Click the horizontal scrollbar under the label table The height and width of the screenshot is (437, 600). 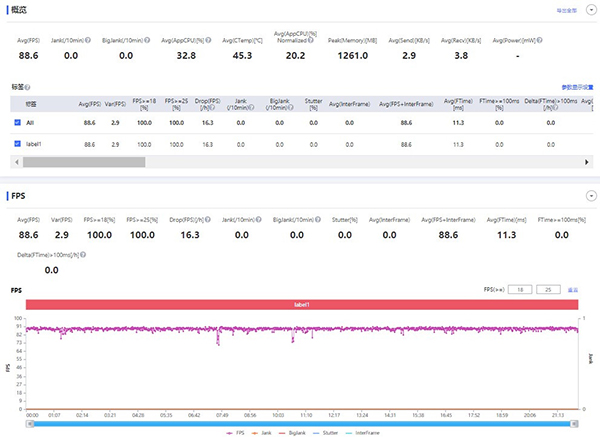[80, 161]
